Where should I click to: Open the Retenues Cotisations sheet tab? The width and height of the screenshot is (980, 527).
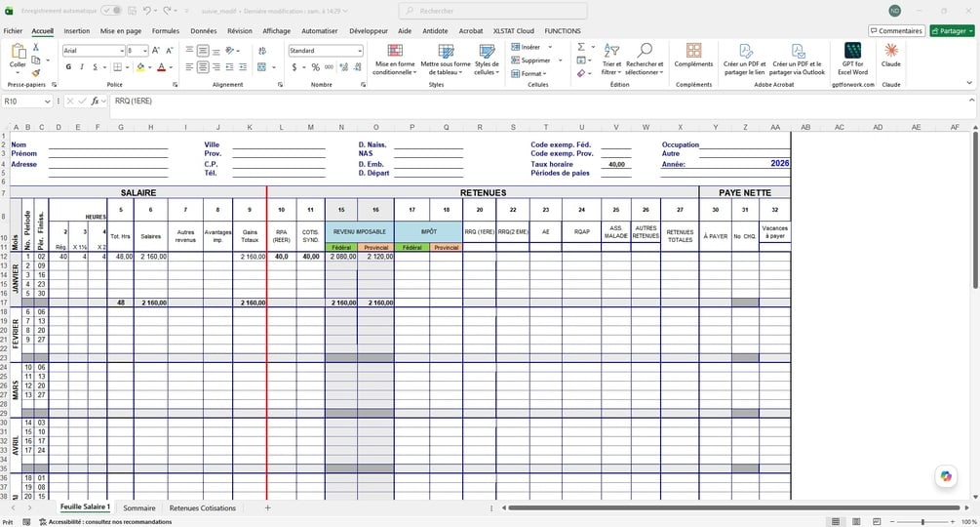(203, 508)
